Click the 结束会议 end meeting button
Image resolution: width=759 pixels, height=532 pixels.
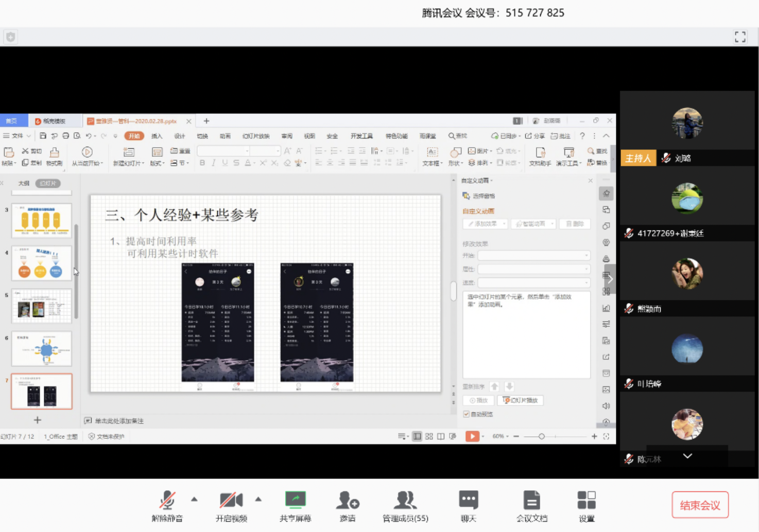tap(700, 505)
